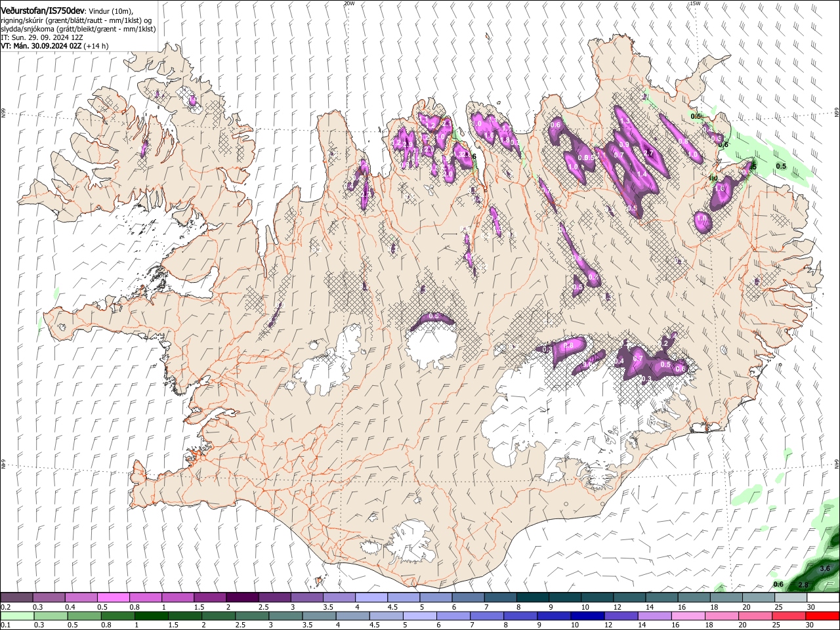Screen dimensions: 840x630
Task: Click the 20W longitude label
Action: pyautogui.click(x=349, y=3)
